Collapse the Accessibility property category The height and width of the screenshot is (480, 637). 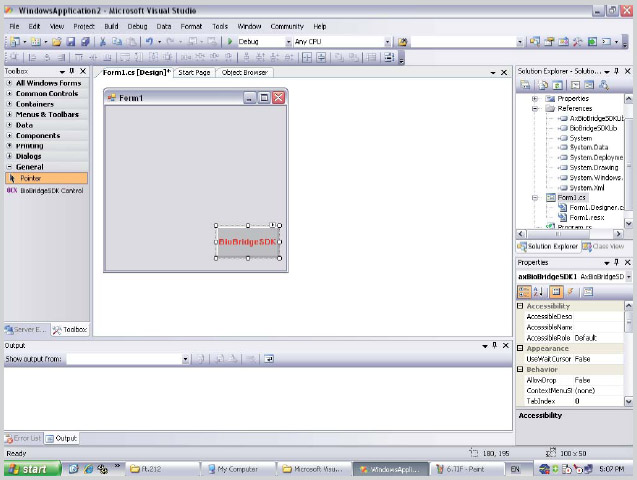coord(520,306)
